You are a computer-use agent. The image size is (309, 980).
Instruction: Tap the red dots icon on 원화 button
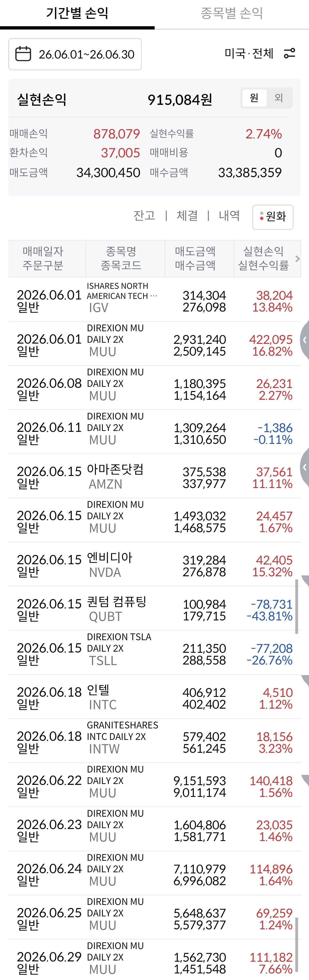[x=261, y=216]
